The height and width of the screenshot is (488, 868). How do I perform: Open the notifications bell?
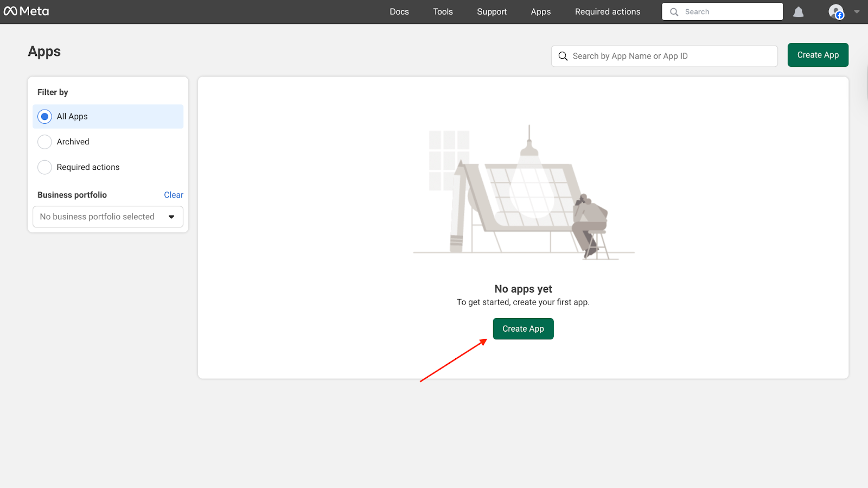[x=798, y=12]
